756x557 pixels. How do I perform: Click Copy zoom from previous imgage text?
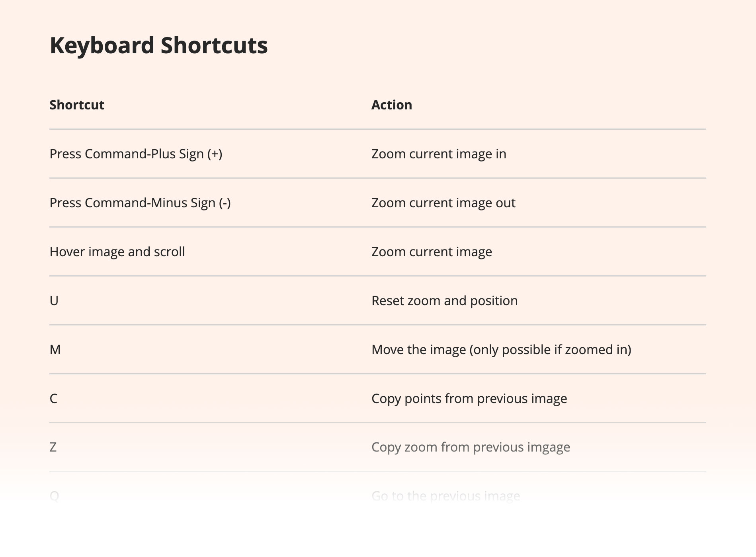(471, 447)
